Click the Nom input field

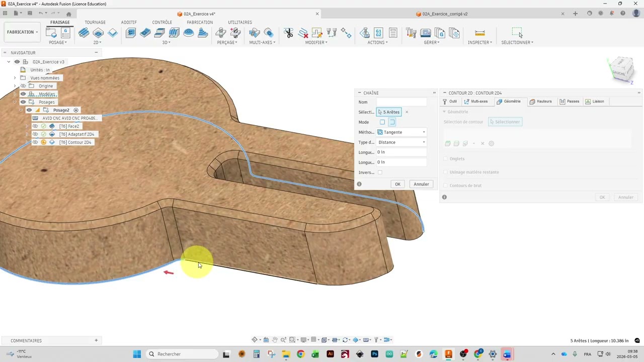(401, 102)
